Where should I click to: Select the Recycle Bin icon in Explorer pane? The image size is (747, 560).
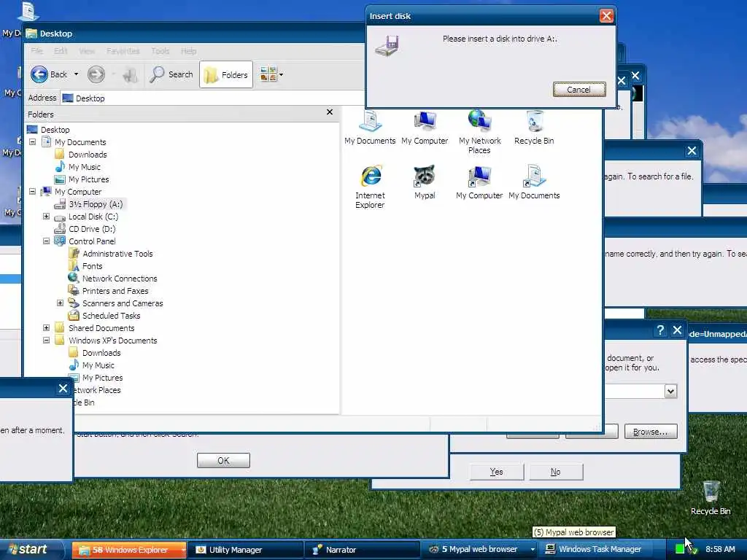[534, 127]
